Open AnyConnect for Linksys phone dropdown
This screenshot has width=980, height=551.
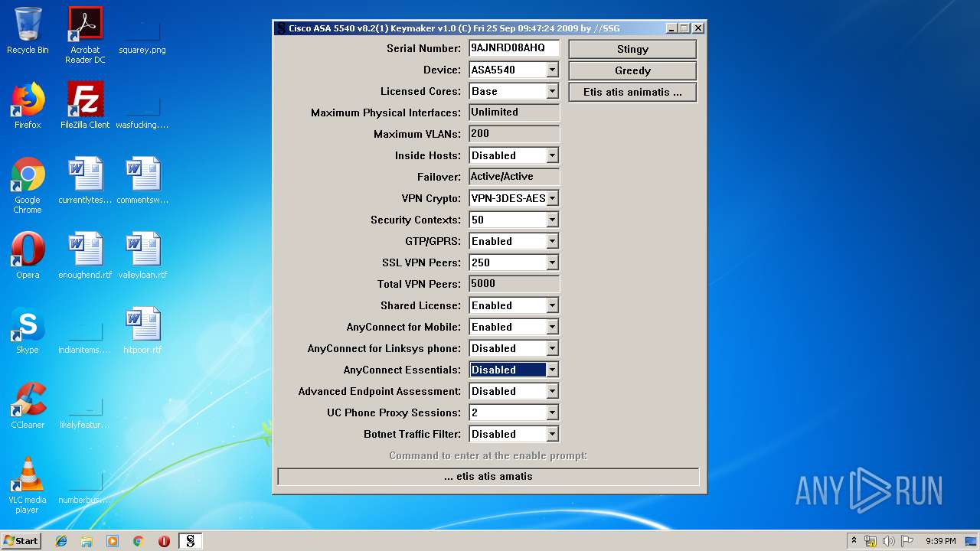[552, 348]
